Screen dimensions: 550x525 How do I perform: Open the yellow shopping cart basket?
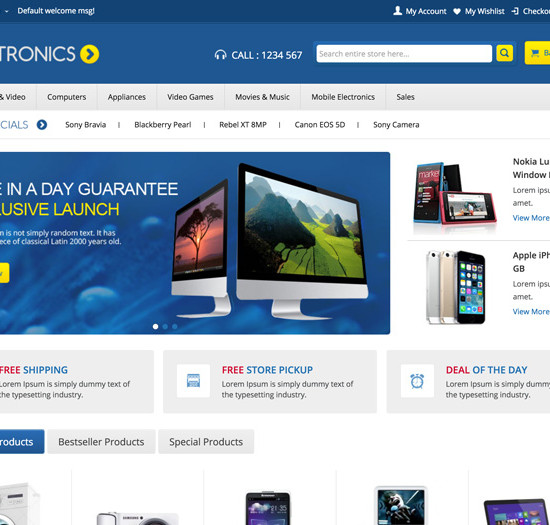[x=538, y=53]
